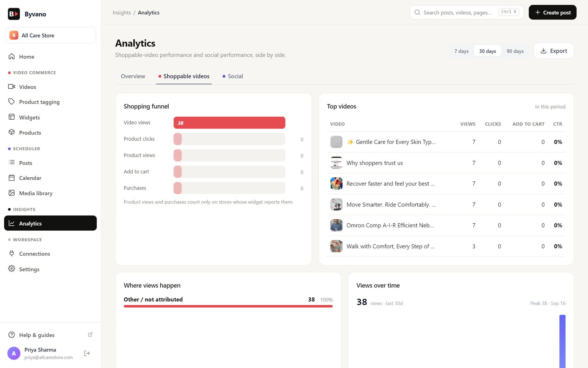
Task: Click the CLICKS column header
Action: tap(493, 124)
